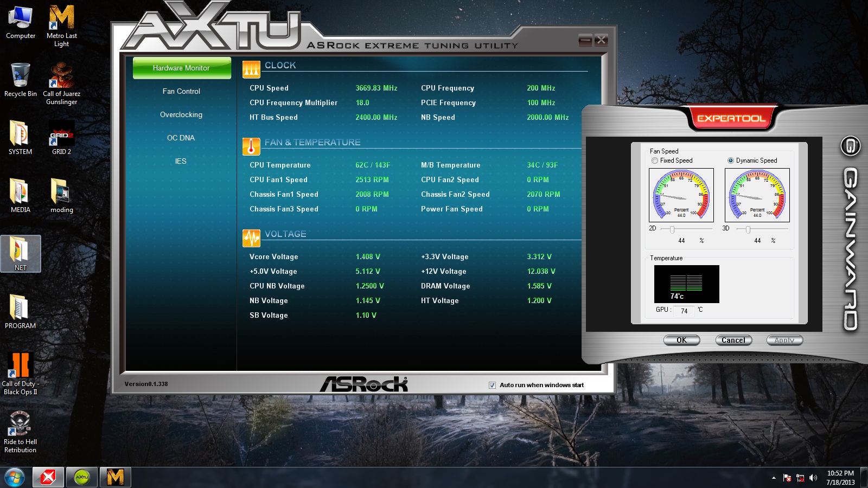The height and width of the screenshot is (488, 868).
Task: Click Cancel in the ExperTool window
Action: tap(733, 340)
